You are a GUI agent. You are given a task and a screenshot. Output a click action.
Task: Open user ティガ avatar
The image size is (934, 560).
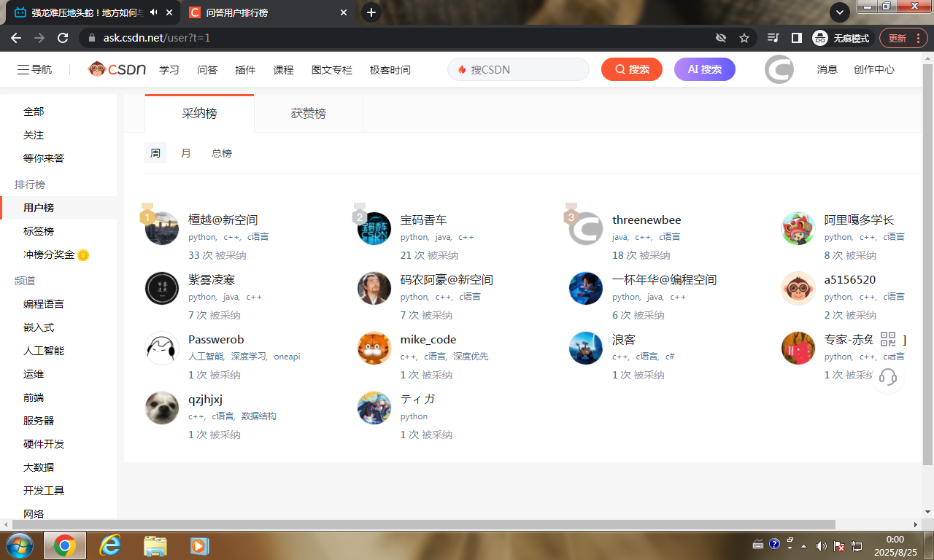point(374,408)
